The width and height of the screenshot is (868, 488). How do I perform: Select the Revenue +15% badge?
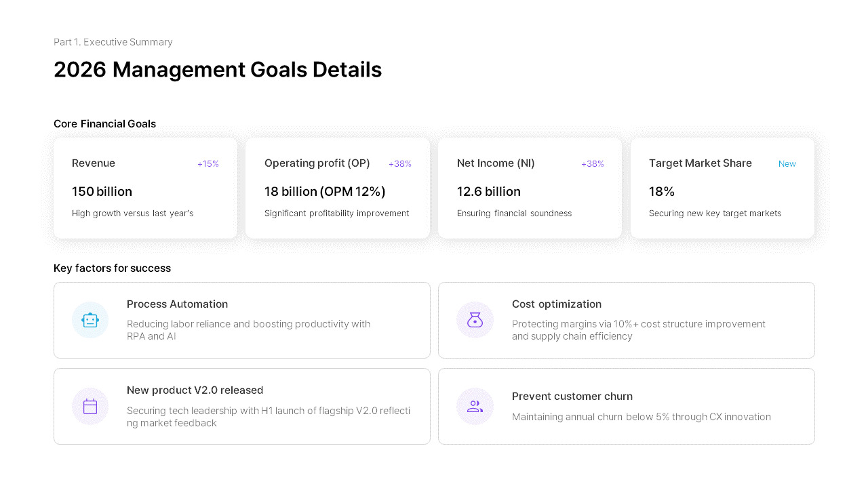(x=208, y=164)
